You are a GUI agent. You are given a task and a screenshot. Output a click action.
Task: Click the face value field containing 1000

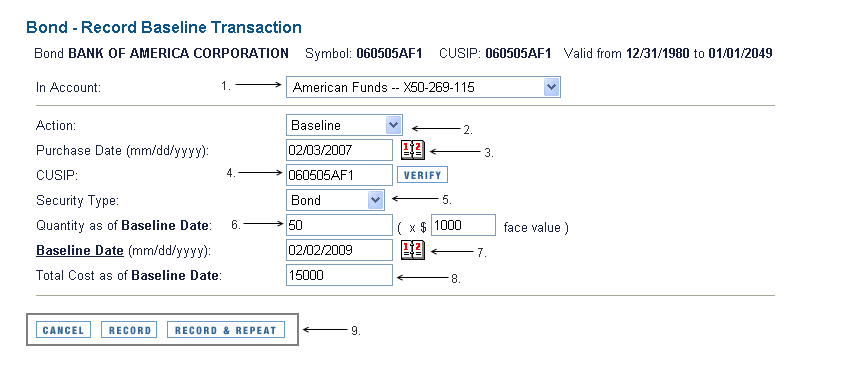[463, 225]
